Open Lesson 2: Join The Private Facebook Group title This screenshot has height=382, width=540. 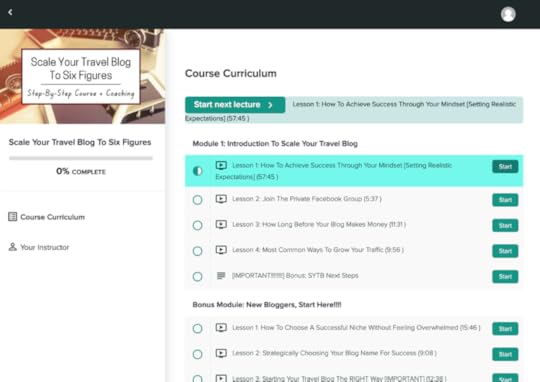(307, 199)
